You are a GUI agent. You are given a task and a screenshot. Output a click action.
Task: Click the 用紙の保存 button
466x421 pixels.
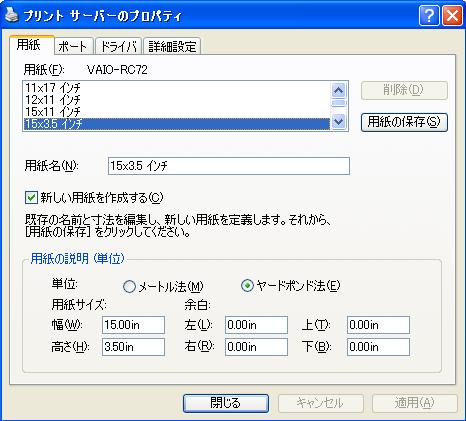404,122
